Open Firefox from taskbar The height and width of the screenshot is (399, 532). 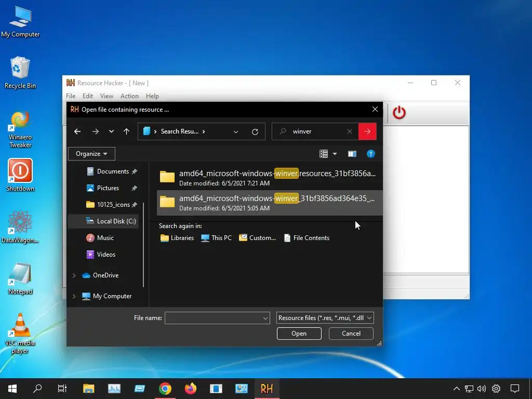coord(190,389)
